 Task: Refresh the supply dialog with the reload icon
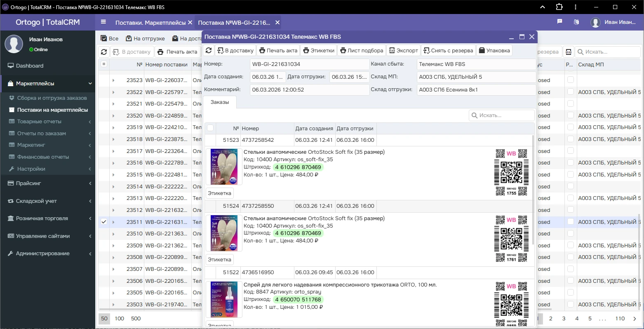point(209,50)
